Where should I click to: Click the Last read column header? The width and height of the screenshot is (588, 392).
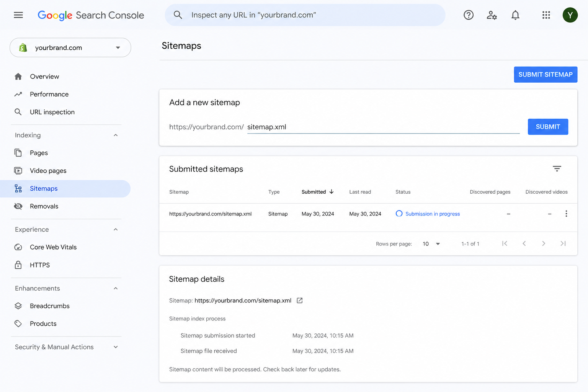coord(360,192)
